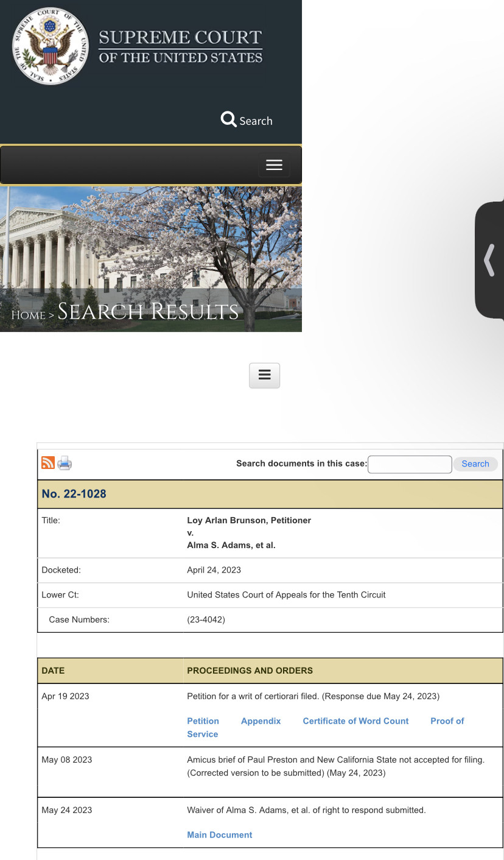Click the No. 22-1028 docket heading

(74, 494)
